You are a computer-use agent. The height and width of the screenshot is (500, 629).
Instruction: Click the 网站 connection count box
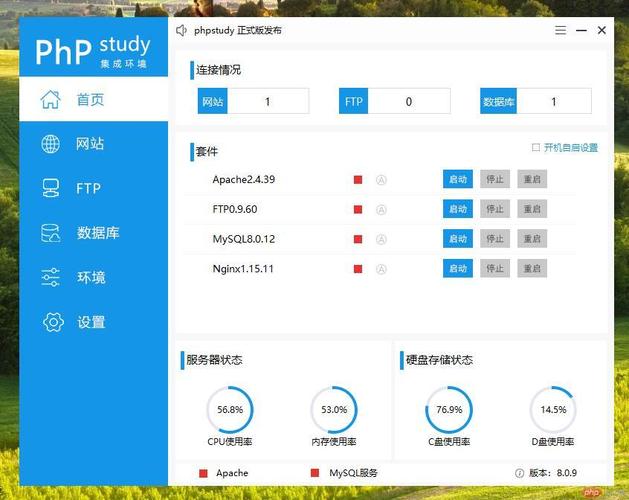(254, 101)
